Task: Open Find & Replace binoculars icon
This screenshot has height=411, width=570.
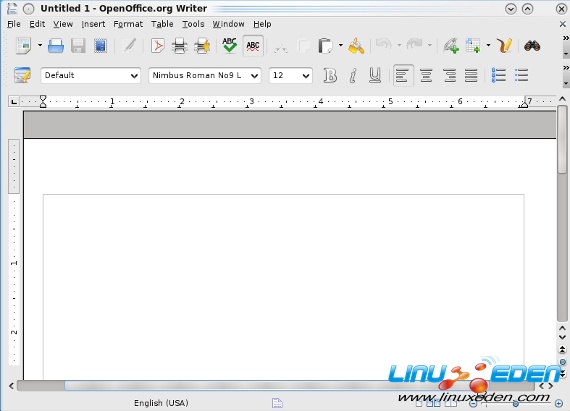Action: (532, 46)
